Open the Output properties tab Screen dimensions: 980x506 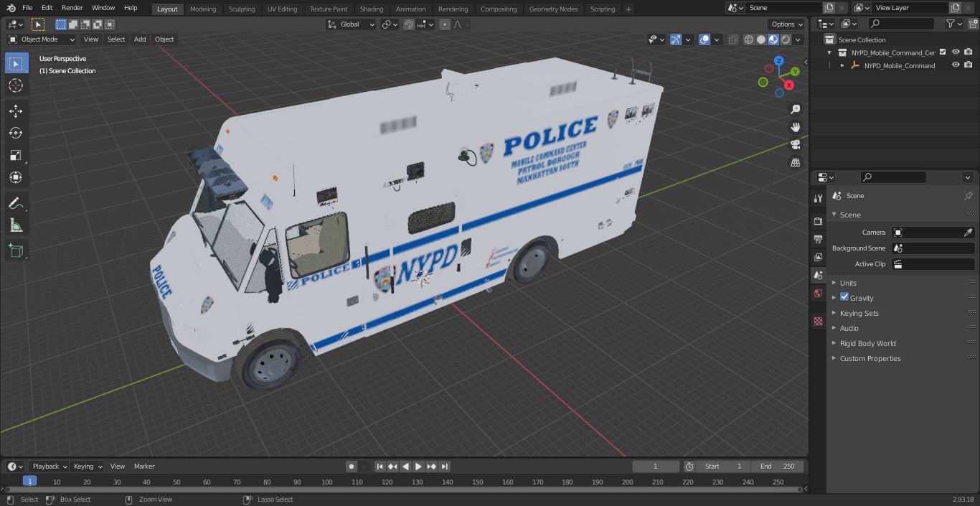click(x=818, y=239)
